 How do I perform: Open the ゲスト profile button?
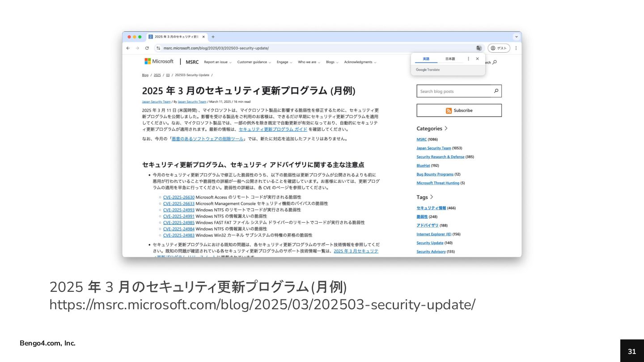pyautogui.click(x=499, y=48)
